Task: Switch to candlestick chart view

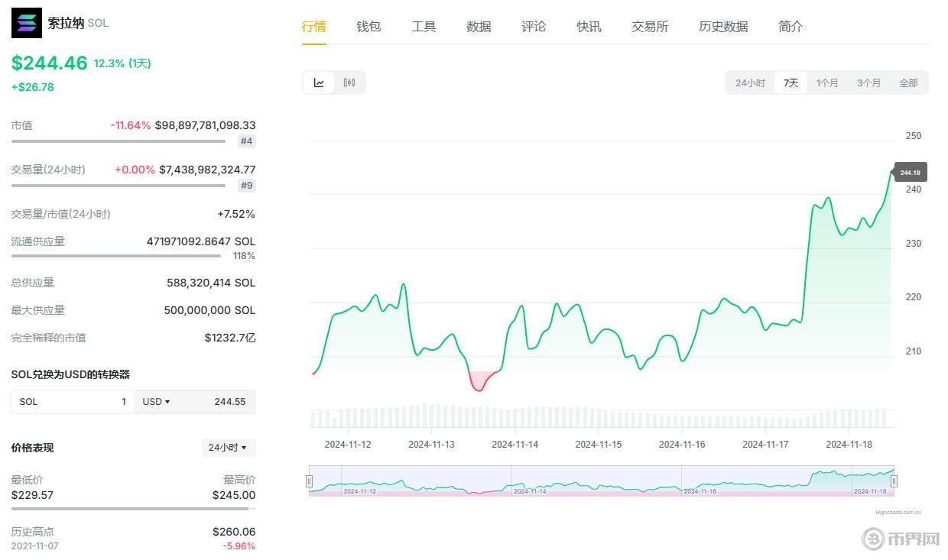Action: [x=349, y=83]
